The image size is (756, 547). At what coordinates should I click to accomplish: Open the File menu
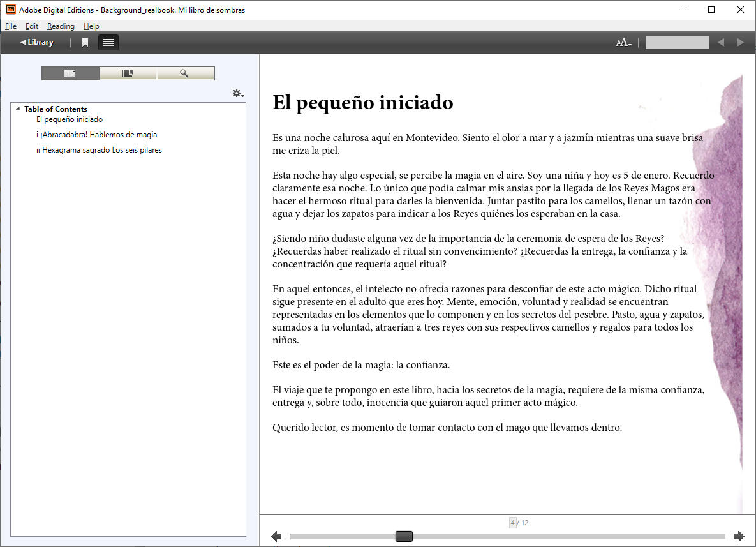(x=11, y=26)
